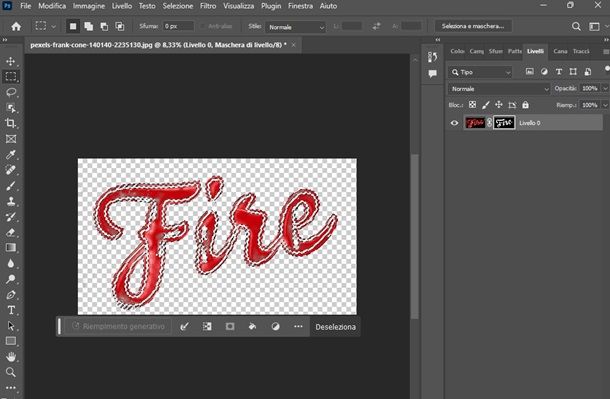Toggle New selection mode
Image resolution: width=610 pixels, height=399 pixels.
point(73,26)
